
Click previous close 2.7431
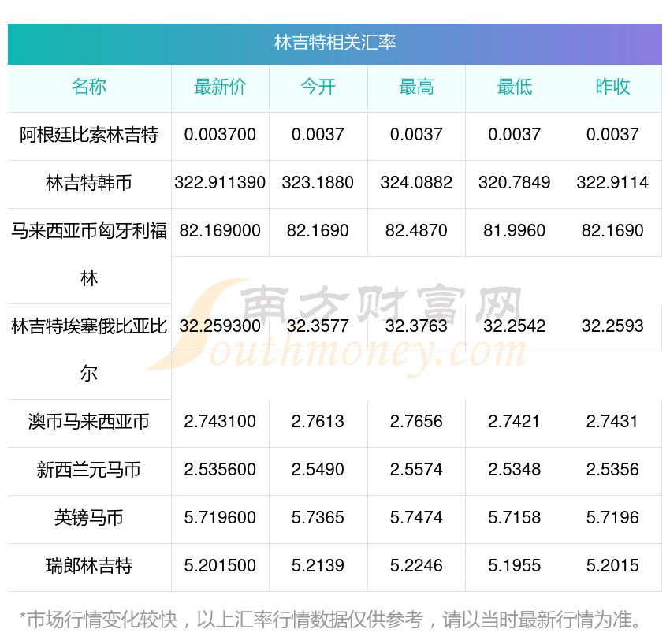pos(612,422)
